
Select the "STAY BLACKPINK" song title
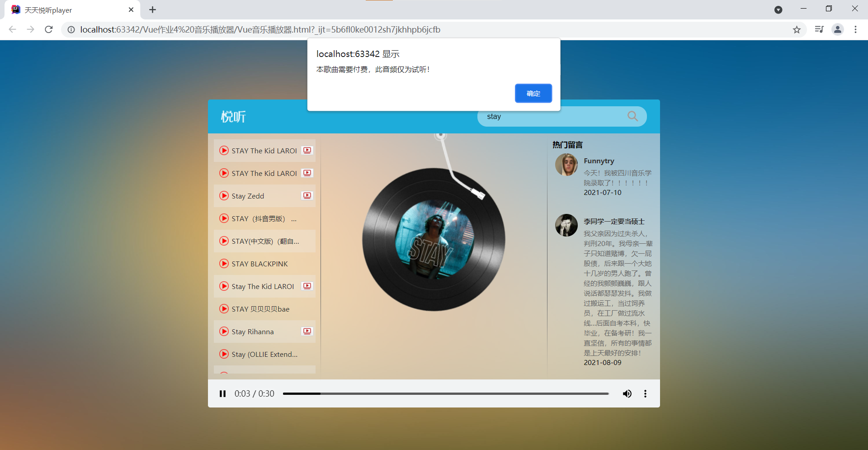coord(259,264)
